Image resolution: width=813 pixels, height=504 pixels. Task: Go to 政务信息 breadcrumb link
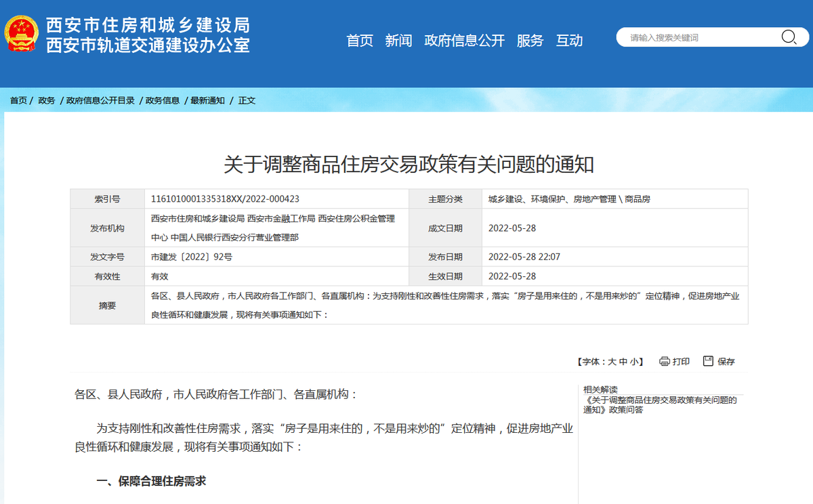click(x=163, y=100)
